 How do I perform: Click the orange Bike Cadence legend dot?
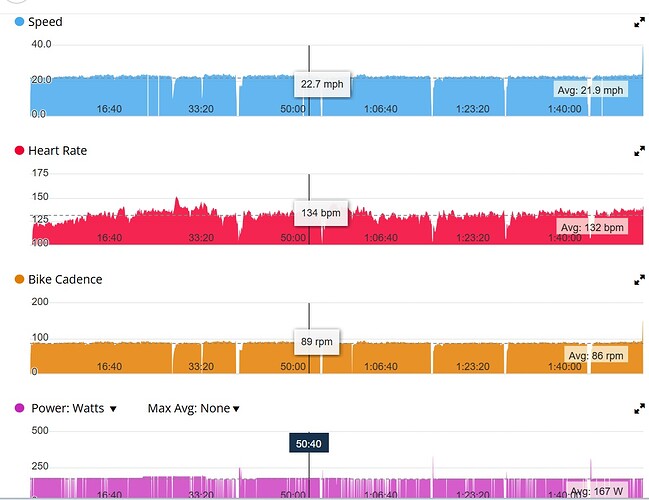point(19,280)
